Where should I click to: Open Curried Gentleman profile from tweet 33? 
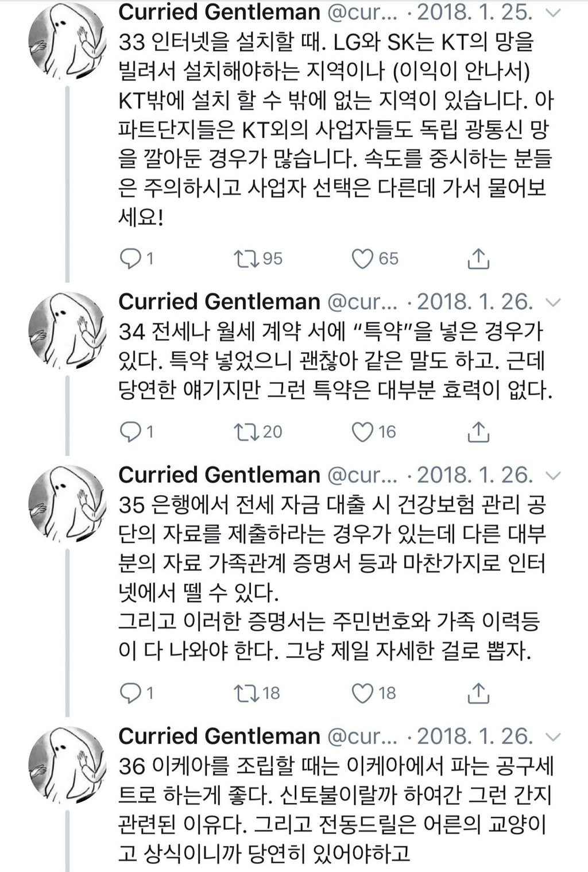[219, 12]
